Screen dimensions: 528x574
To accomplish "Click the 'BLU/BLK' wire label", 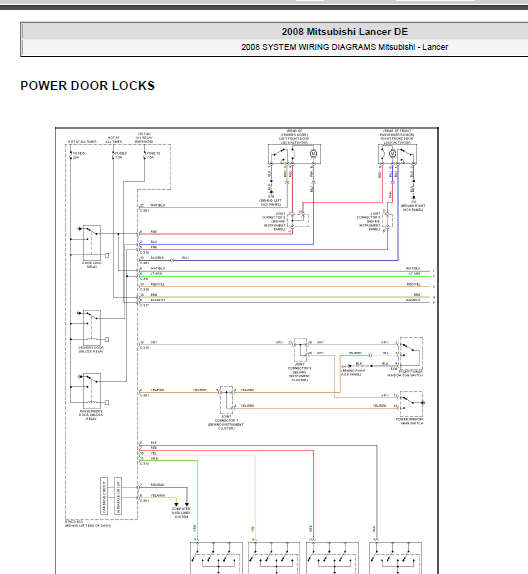I will click(x=157, y=258).
